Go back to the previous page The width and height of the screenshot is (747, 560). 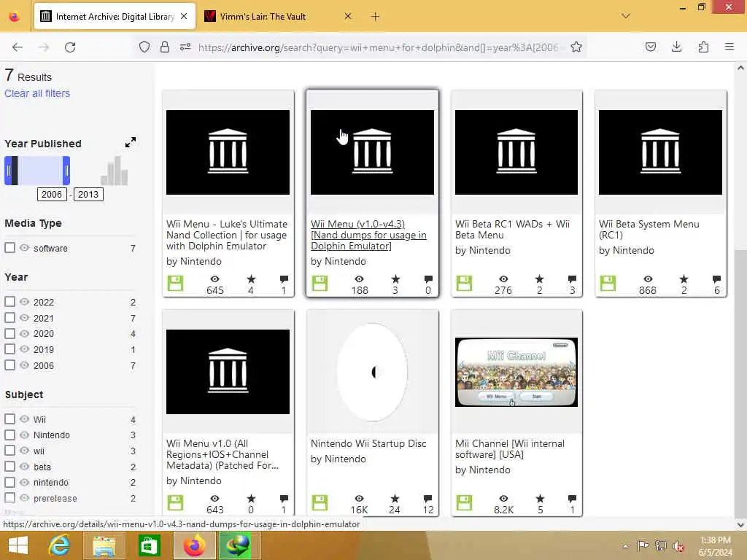[18, 47]
